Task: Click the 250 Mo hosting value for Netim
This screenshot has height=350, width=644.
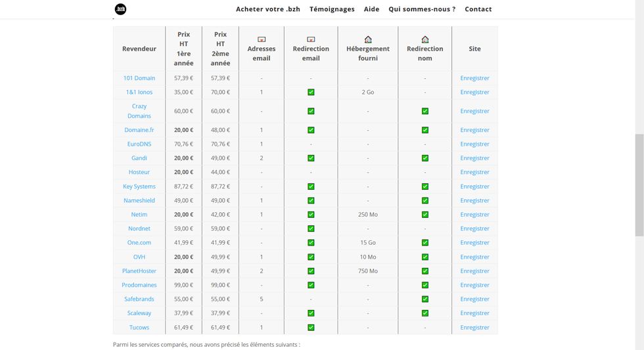Action: [x=368, y=214]
